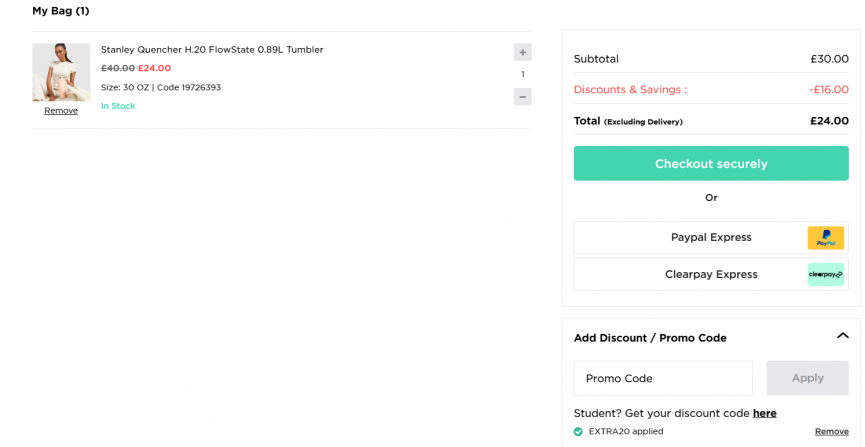Screen dimensions: 865x447
Task: Remove the tumbler from the bag
Action: (x=61, y=111)
